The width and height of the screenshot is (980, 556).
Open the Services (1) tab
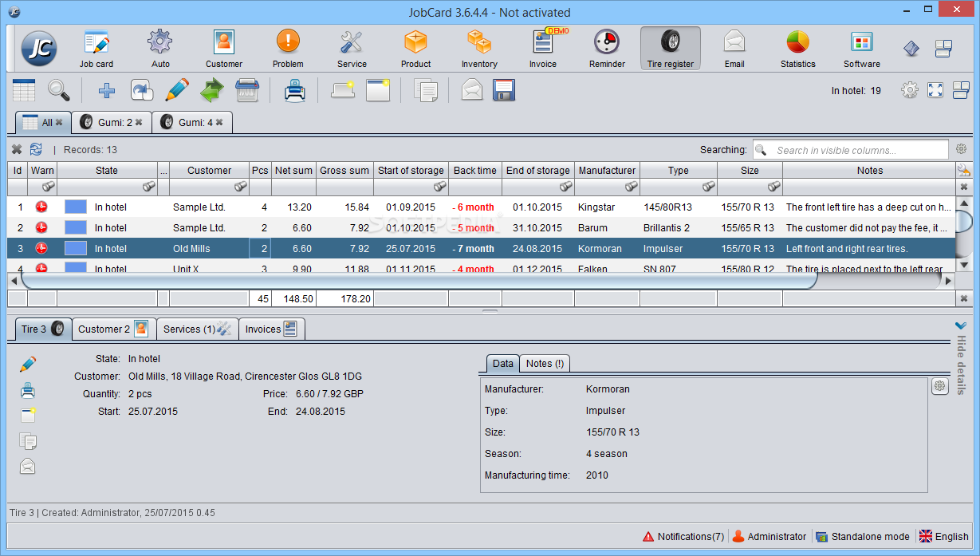(x=197, y=329)
